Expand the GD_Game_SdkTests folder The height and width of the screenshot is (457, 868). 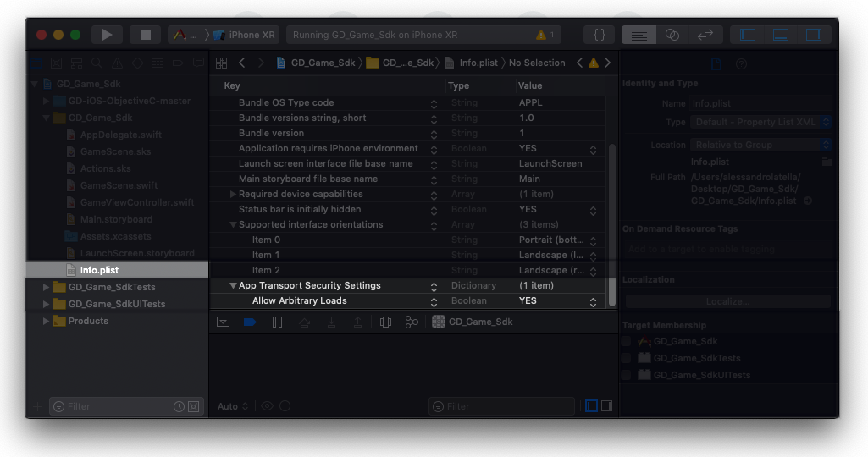click(x=46, y=287)
